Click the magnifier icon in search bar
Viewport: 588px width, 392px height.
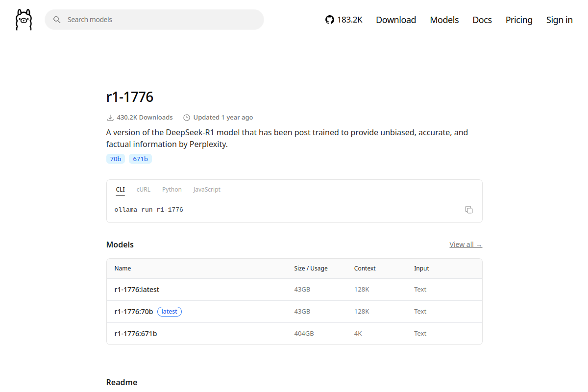(x=57, y=20)
